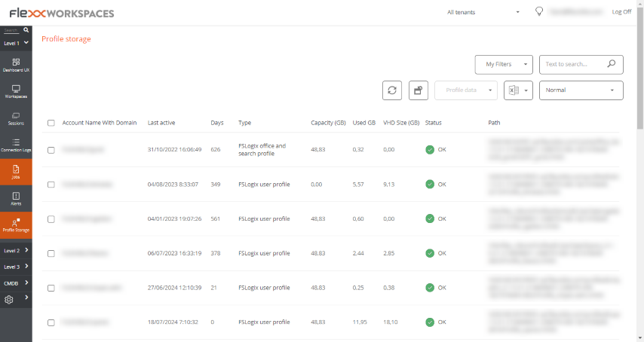The height and width of the screenshot is (342, 644).
Task: Sort by Days column header
Action: click(x=217, y=123)
